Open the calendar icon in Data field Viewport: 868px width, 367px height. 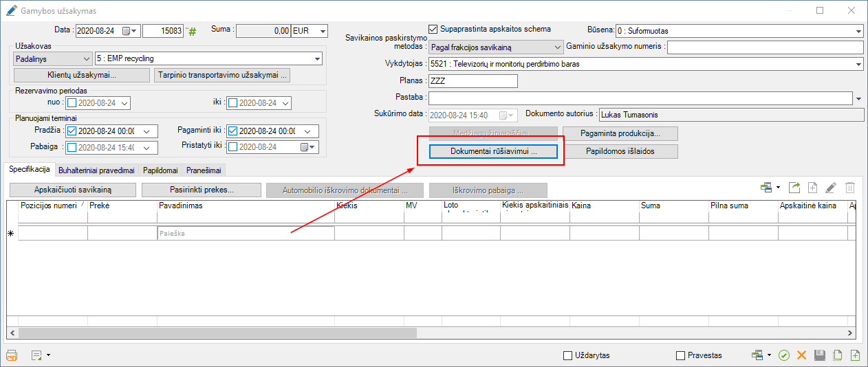(127, 31)
